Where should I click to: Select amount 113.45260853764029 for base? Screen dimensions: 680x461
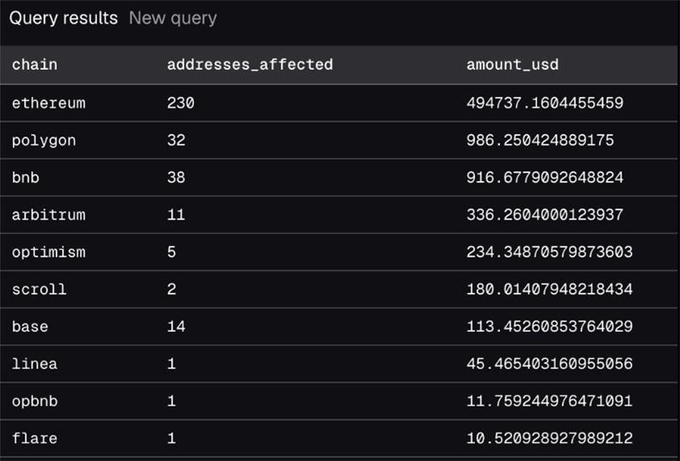(549, 327)
